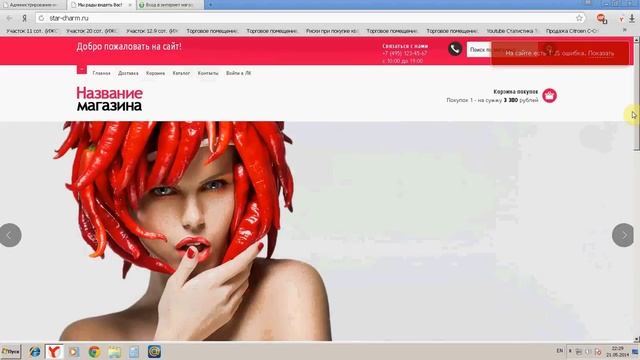The image size is (640, 360).
Task: Open the Каталог menu item
Action: point(181,73)
